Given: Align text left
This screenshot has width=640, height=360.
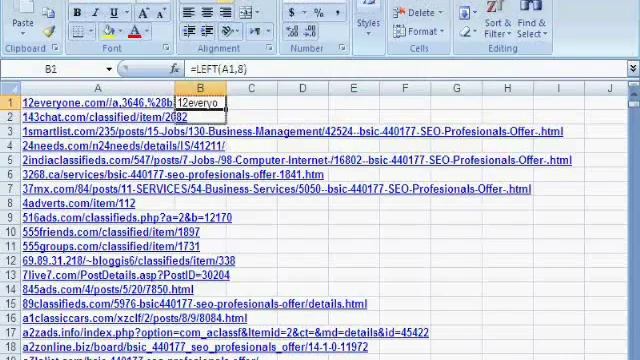Looking at the screenshot, I should [x=188, y=13].
